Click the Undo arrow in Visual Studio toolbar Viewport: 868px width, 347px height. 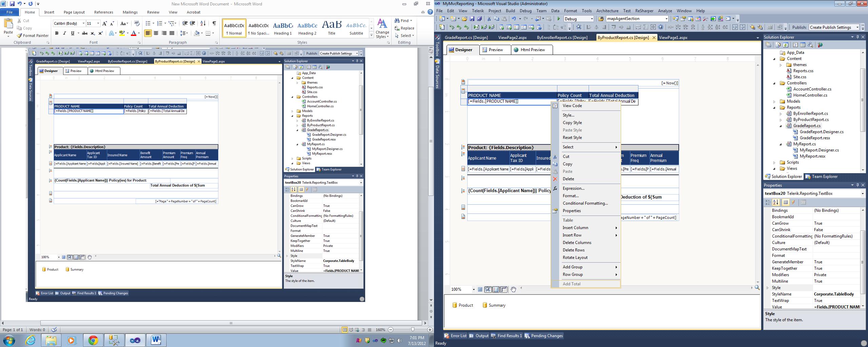(514, 19)
